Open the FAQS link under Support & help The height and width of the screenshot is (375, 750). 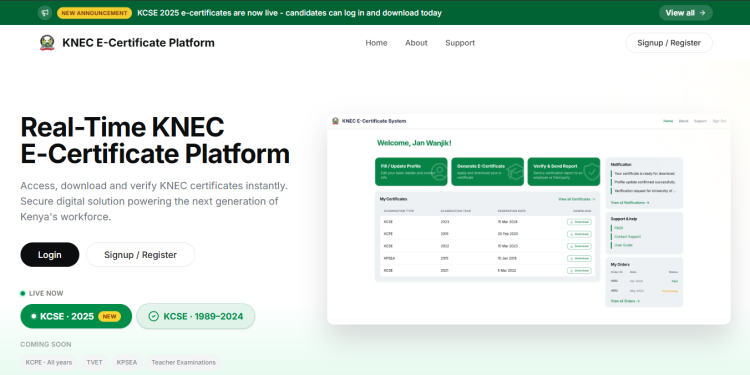pyautogui.click(x=618, y=228)
